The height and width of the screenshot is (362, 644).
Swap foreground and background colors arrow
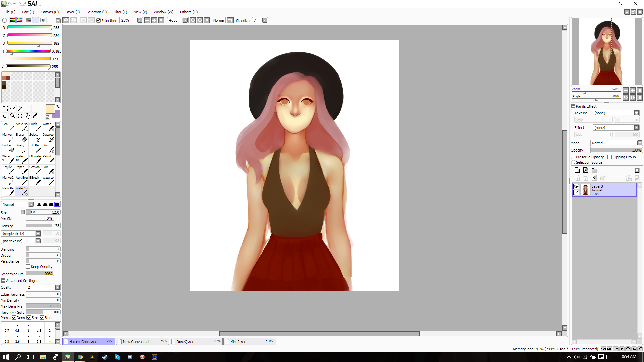click(x=58, y=107)
